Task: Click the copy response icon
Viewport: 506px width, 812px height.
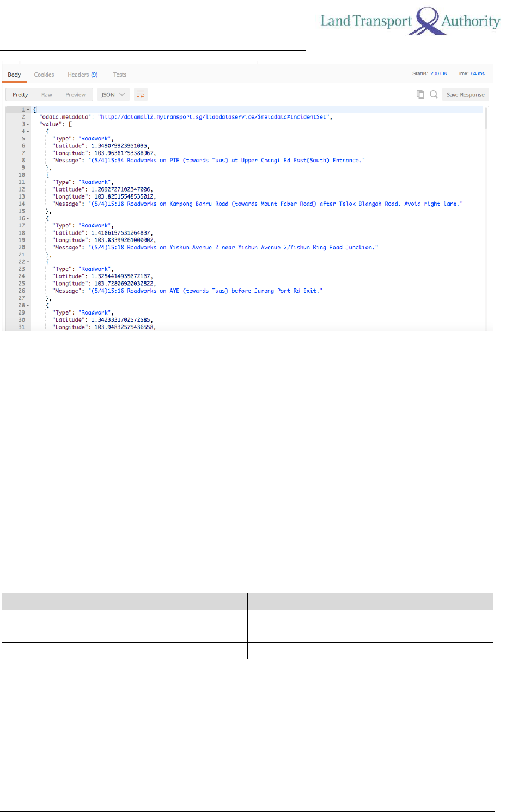Action: (420, 94)
